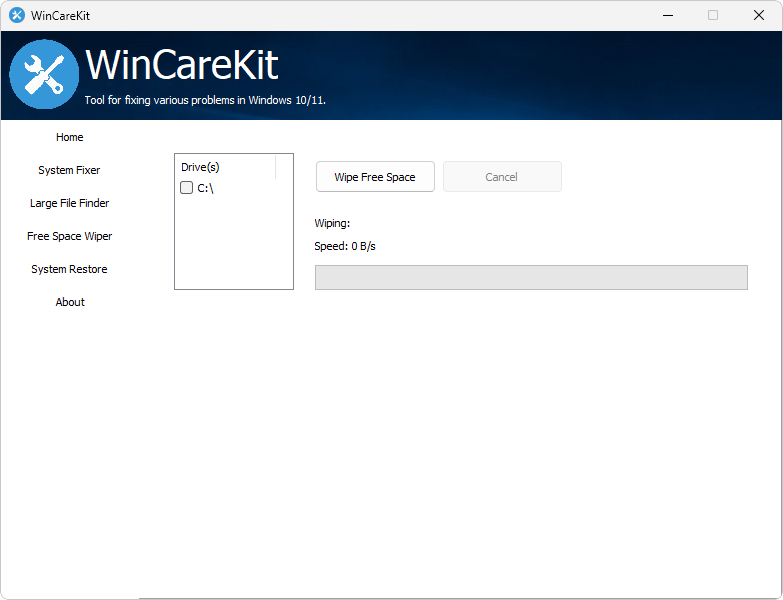Switch to Large File Finder
This screenshot has height=600, width=783.
[70, 203]
